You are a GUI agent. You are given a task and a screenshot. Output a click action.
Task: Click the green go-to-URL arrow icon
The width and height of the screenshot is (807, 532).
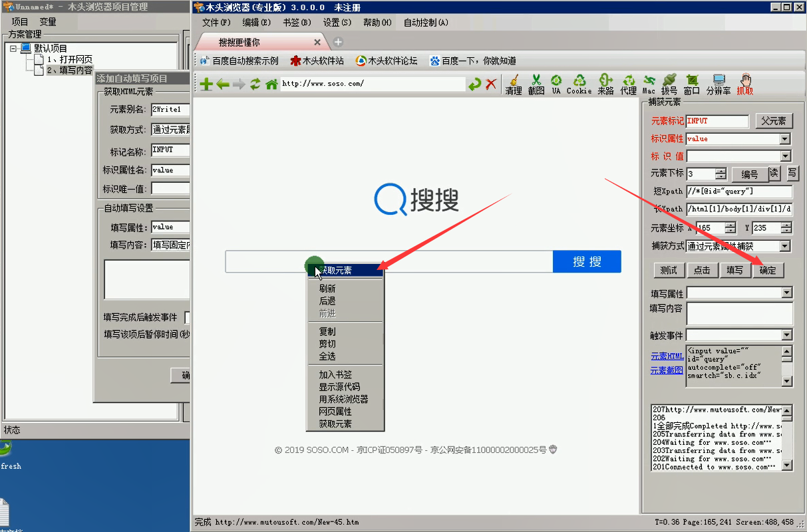tap(474, 84)
